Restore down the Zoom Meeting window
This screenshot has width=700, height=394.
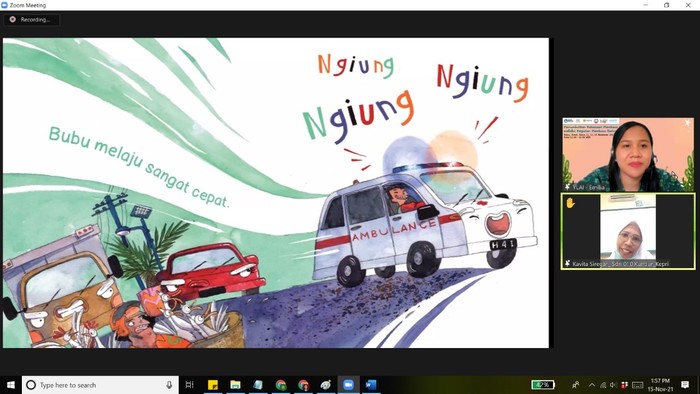[667, 5]
